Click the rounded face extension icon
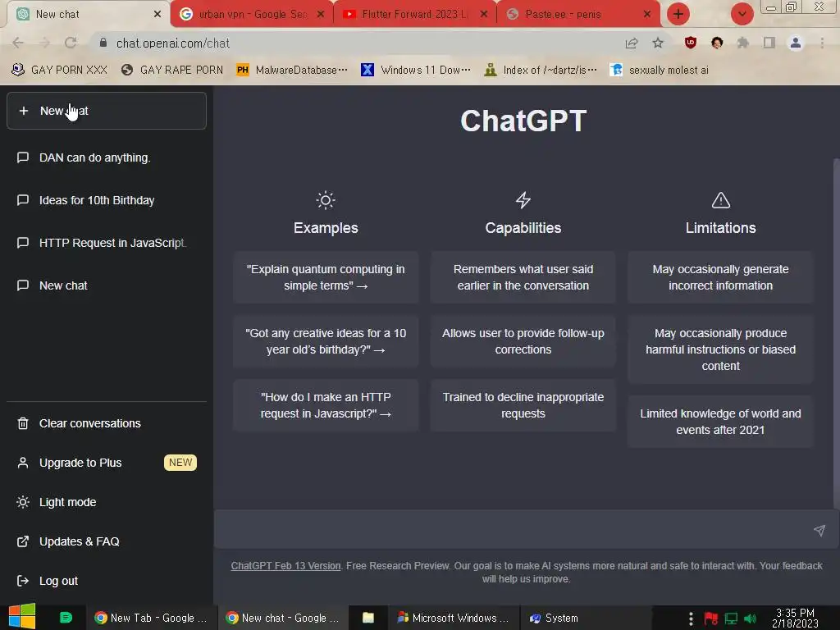Image resolution: width=840 pixels, height=630 pixels. point(717,43)
